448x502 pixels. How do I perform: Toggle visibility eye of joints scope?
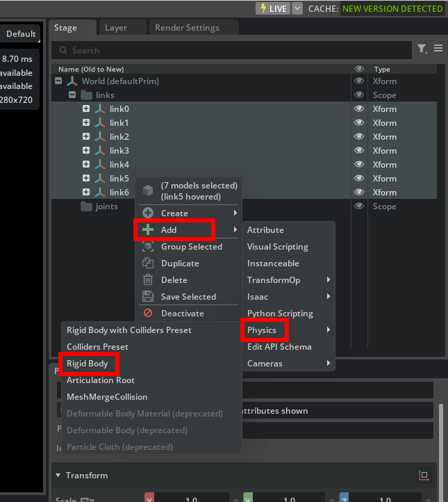point(359,207)
